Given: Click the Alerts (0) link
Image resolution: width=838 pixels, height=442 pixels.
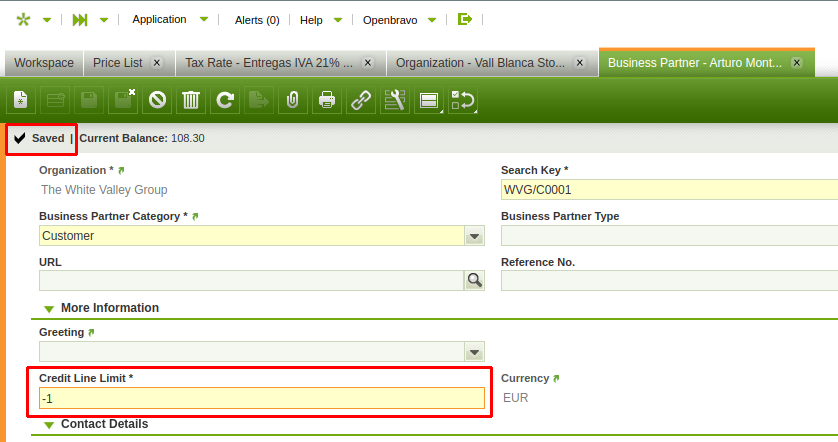Looking at the screenshot, I should (x=256, y=19).
